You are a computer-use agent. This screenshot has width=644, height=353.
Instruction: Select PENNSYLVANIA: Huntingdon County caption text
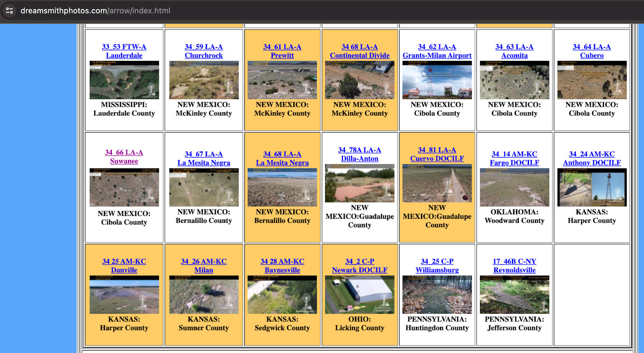click(437, 324)
